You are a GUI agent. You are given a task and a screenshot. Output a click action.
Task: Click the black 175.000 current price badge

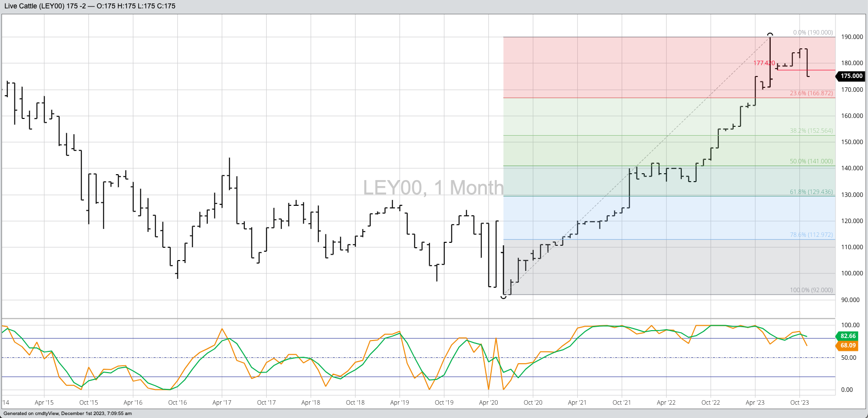pyautogui.click(x=851, y=76)
